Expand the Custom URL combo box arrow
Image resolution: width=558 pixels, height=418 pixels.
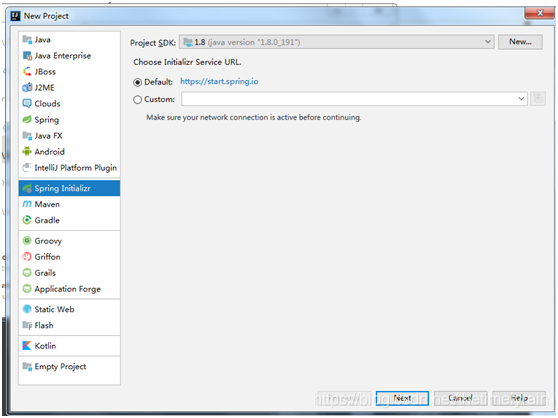point(521,99)
